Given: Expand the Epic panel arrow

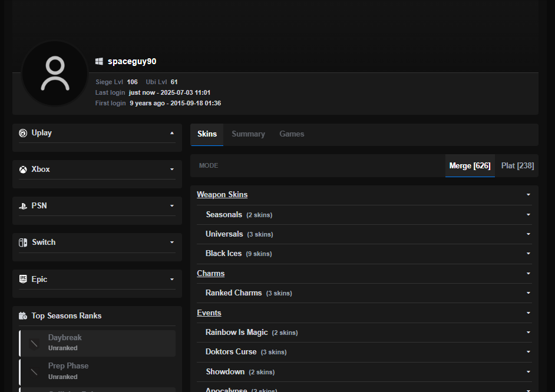Looking at the screenshot, I should 172,279.
